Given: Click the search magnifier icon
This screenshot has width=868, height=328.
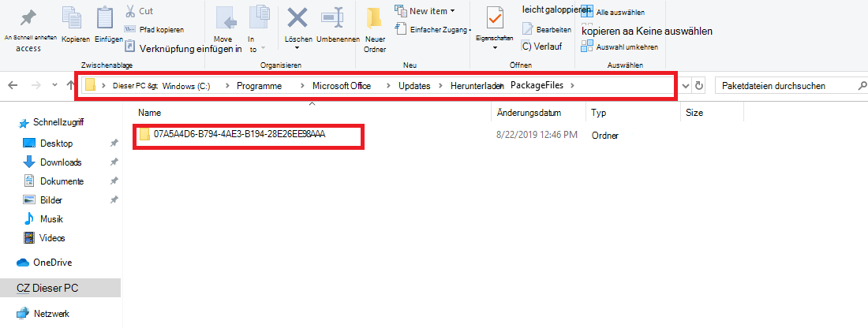Looking at the screenshot, I should [x=862, y=86].
